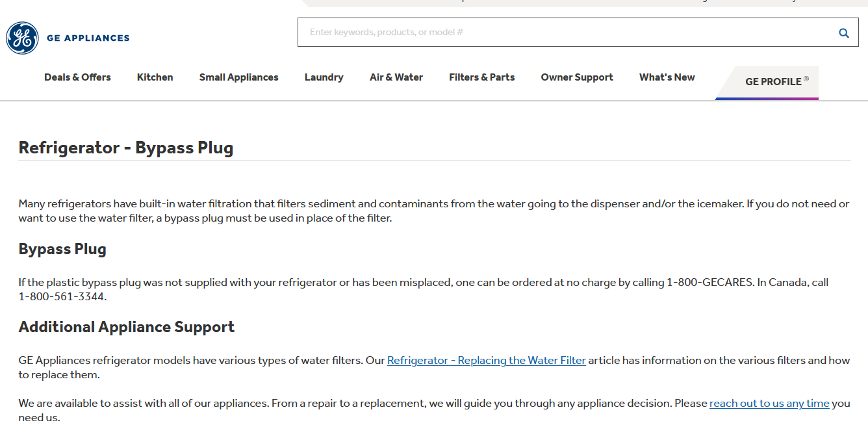The width and height of the screenshot is (868, 427).
Task: Select the Laundry navigation item
Action: (x=324, y=77)
